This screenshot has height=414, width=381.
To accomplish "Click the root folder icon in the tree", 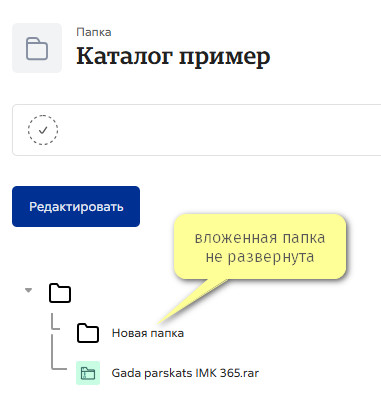I will coord(60,293).
